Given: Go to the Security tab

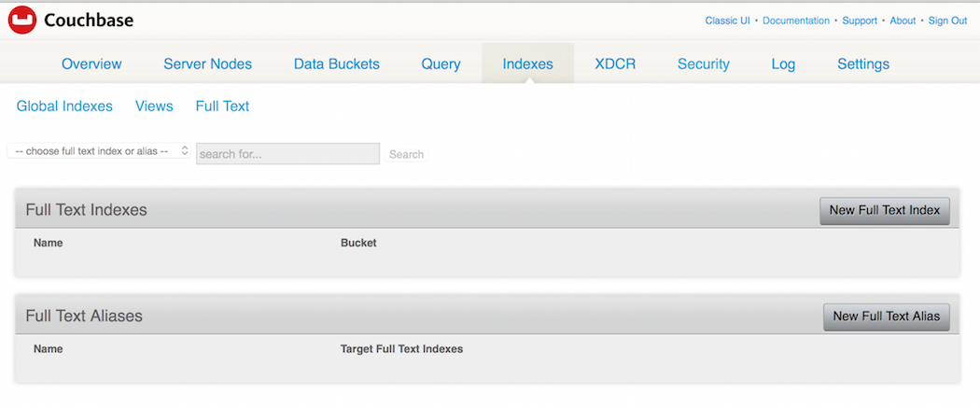Looking at the screenshot, I should (x=703, y=63).
